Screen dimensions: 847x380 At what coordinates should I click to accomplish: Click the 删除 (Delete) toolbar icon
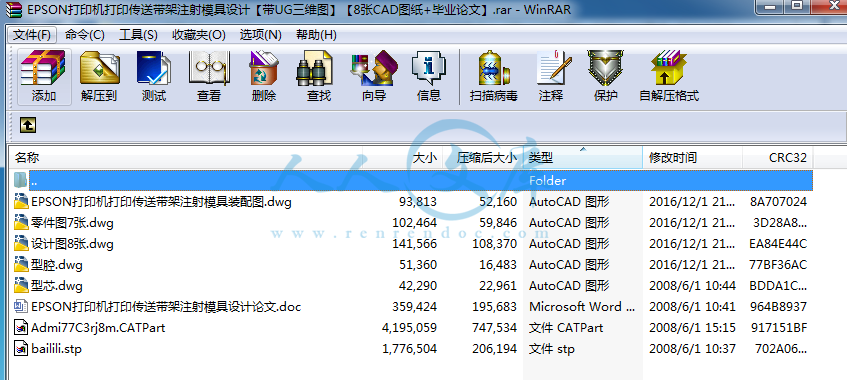point(264,68)
